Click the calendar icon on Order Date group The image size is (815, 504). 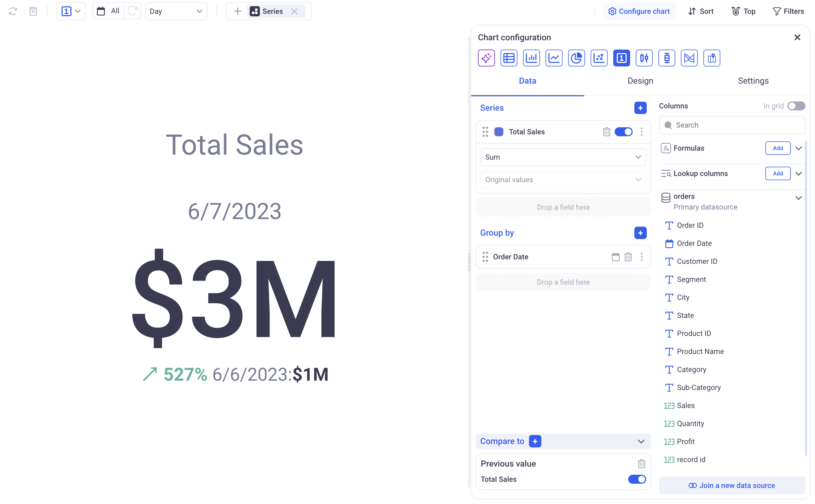615,257
